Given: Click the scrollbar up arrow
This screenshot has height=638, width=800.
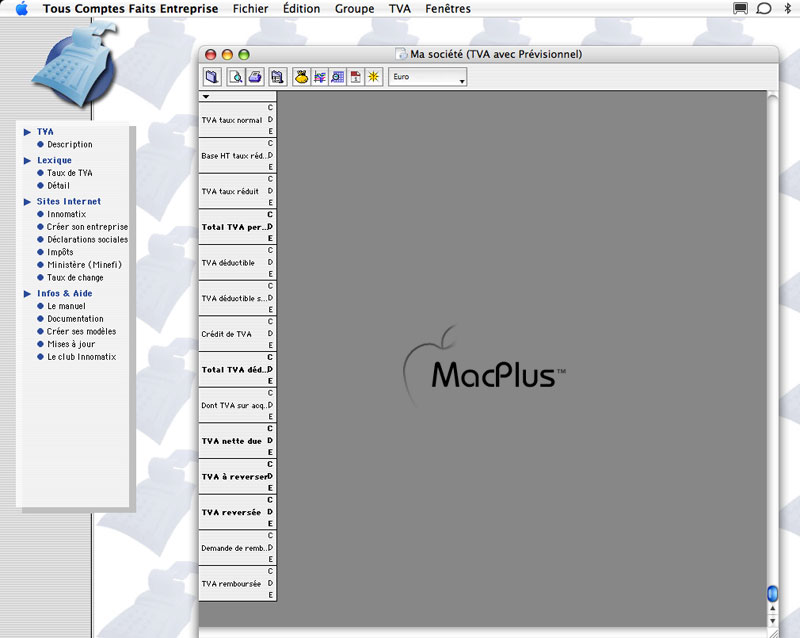Looking at the screenshot, I should pyautogui.click(x=772, y=608).
